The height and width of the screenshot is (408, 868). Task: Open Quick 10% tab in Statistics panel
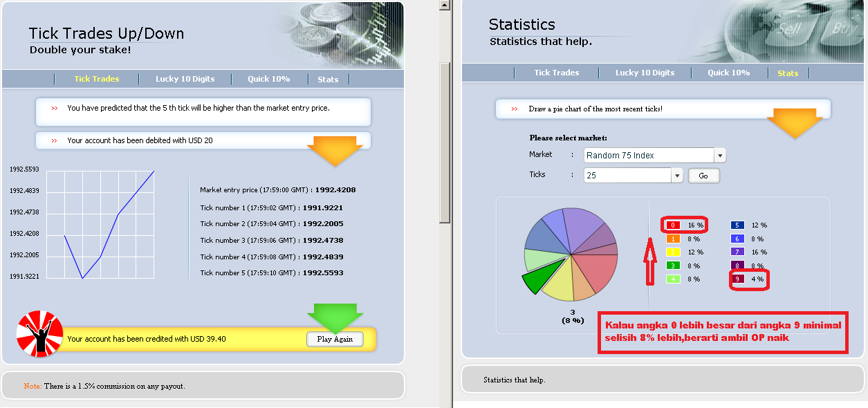click(728, 73)
